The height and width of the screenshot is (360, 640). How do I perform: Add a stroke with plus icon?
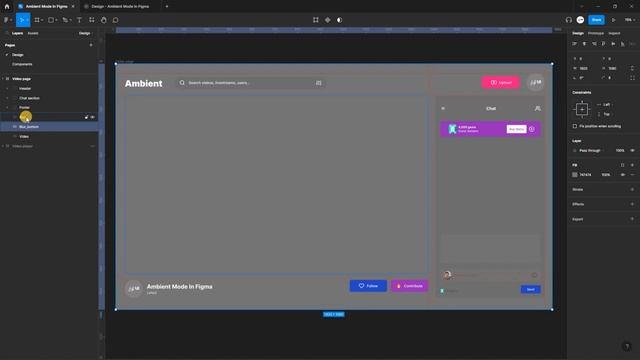(632, 189)
